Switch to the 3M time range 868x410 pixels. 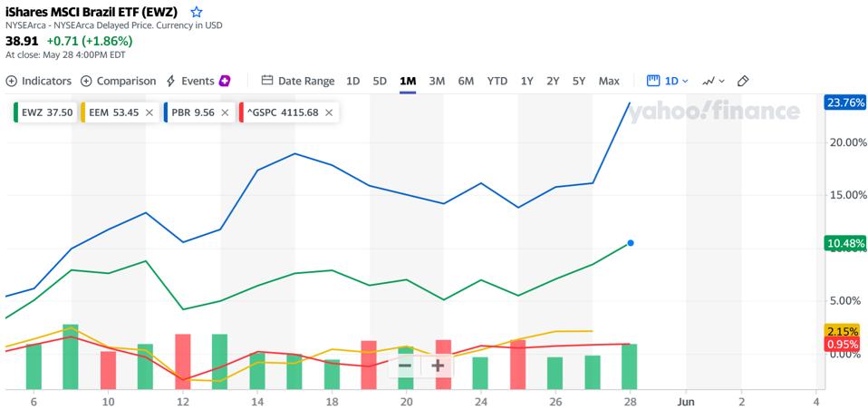(437, 81)
